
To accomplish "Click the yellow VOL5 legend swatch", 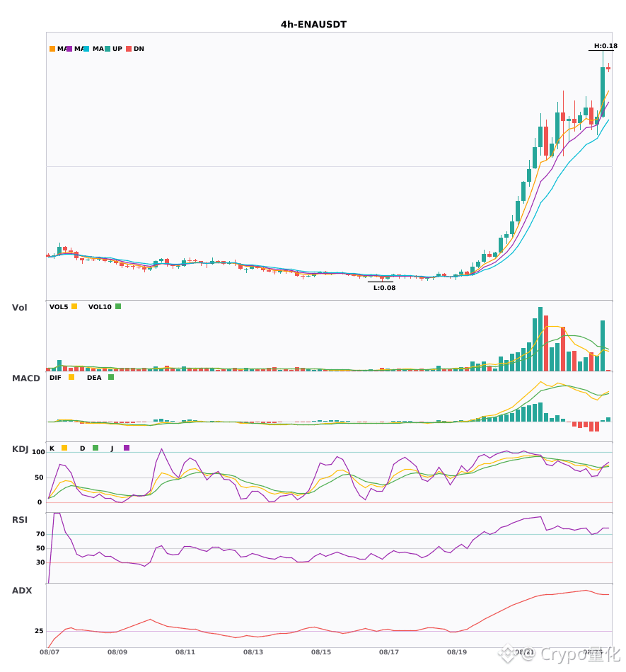I will tap(74, 306).
